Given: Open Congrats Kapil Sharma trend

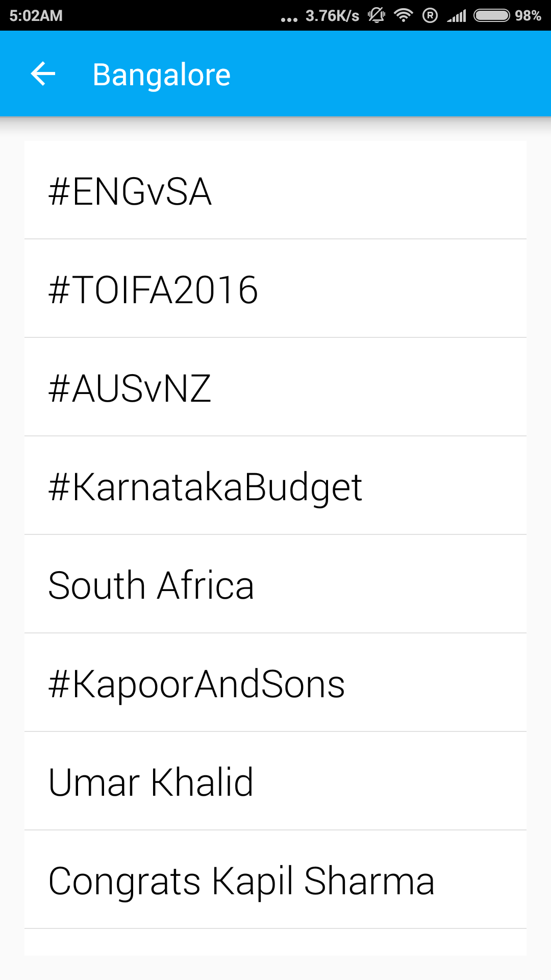Looking at the screenshot, I should tap(275, 879).
